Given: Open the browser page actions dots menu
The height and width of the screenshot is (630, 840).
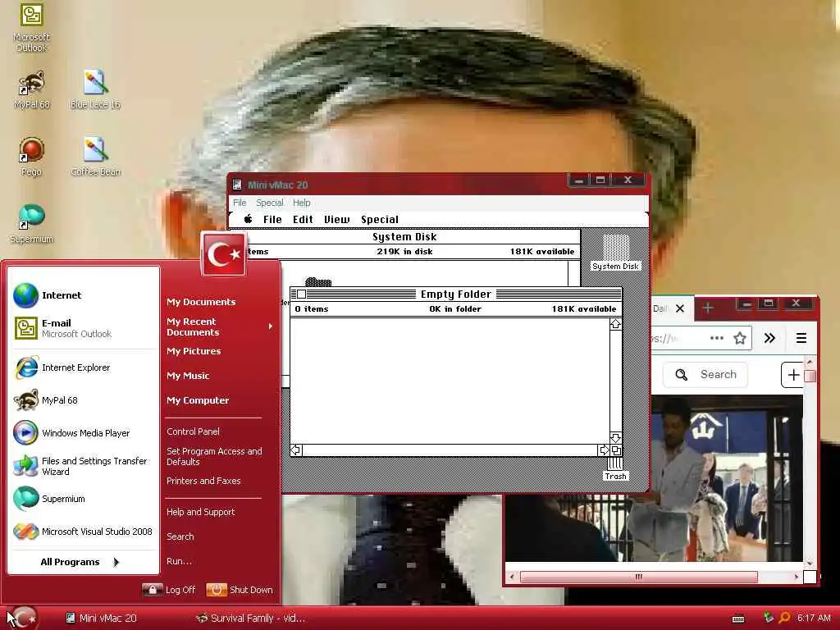Looking at the screenshot, I should 717,338.
